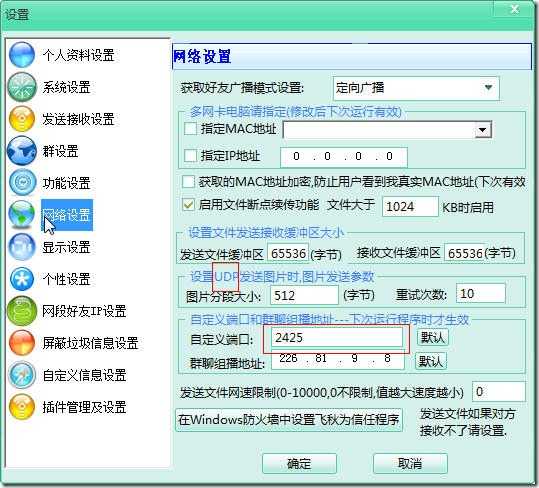The image size is (539, 488).
Task: Close the 设置 dialog window
Action: 515,9
